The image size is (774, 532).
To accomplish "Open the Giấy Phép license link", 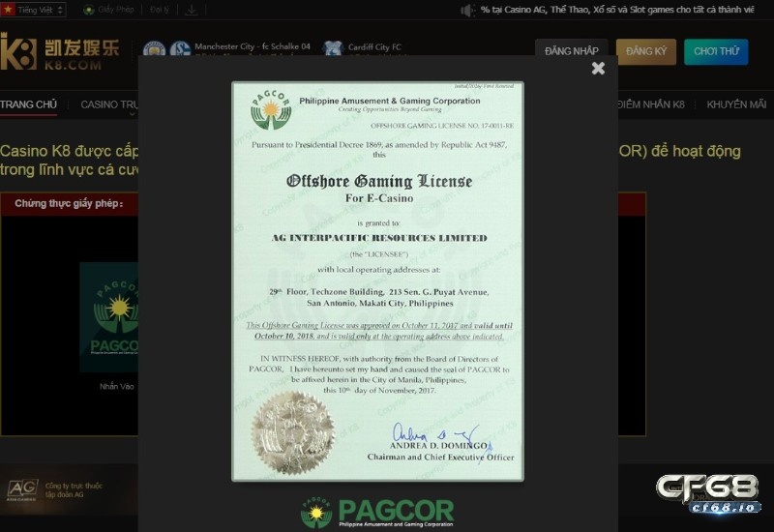I will [108, 10].
